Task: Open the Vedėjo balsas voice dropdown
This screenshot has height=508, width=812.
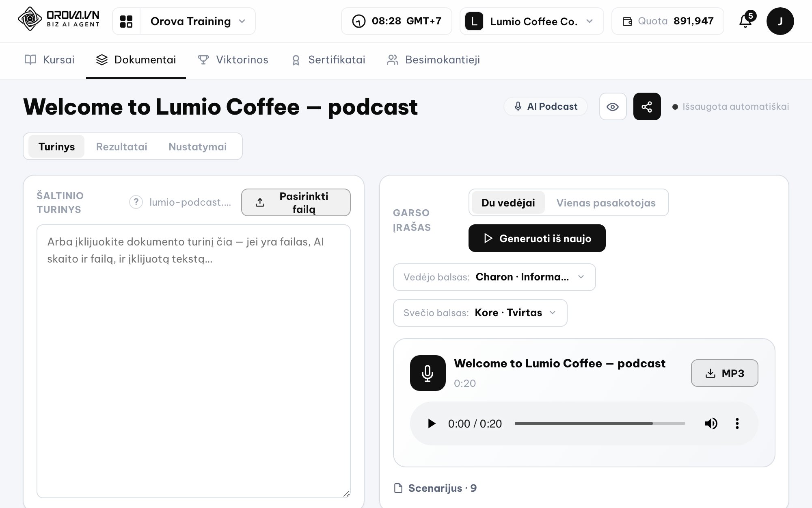Action: [x=494, y=277]
